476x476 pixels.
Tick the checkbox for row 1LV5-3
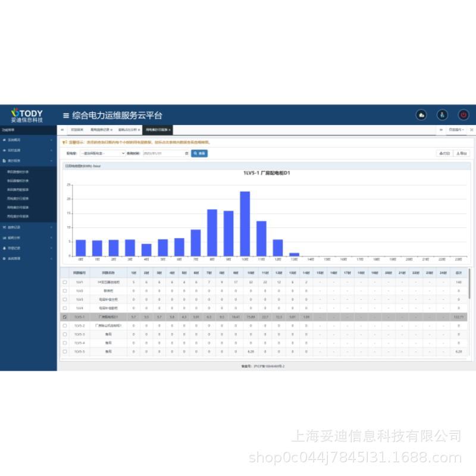pos(65,334)
